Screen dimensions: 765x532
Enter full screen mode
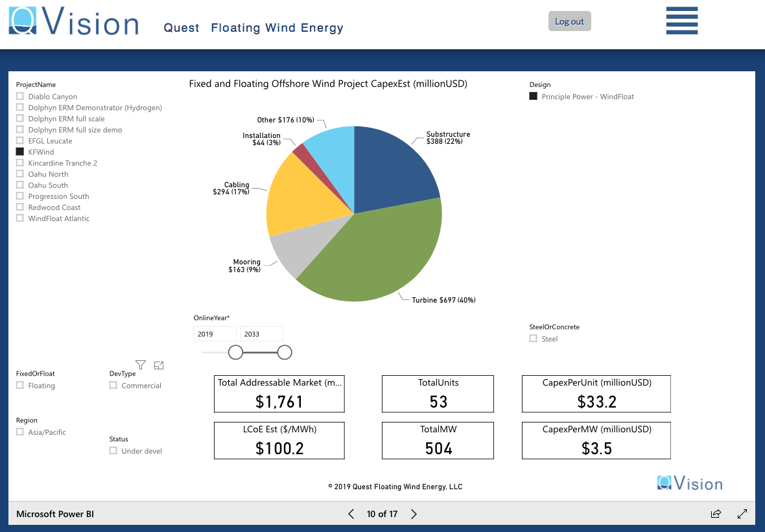coord(742,513)
